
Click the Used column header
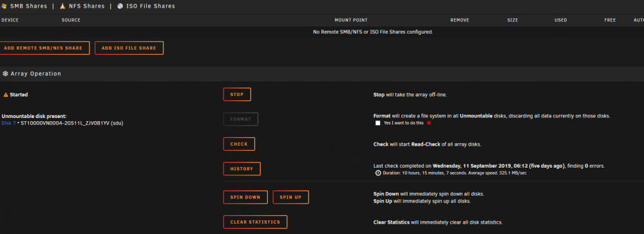(x=561, y=20)
